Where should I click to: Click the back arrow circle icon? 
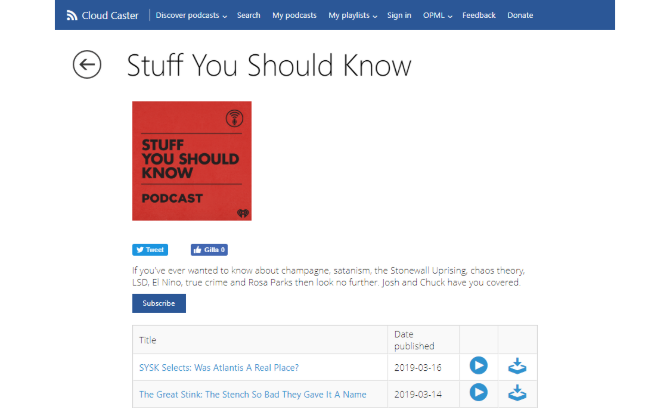[x=87, y=65]
